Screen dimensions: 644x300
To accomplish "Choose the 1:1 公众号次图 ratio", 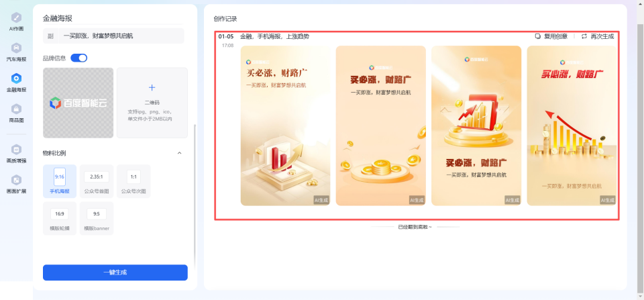I will (x=133, y=181).
